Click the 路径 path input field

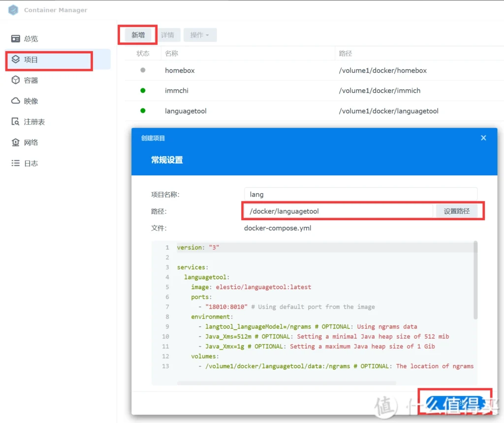(x=339, y=211)
